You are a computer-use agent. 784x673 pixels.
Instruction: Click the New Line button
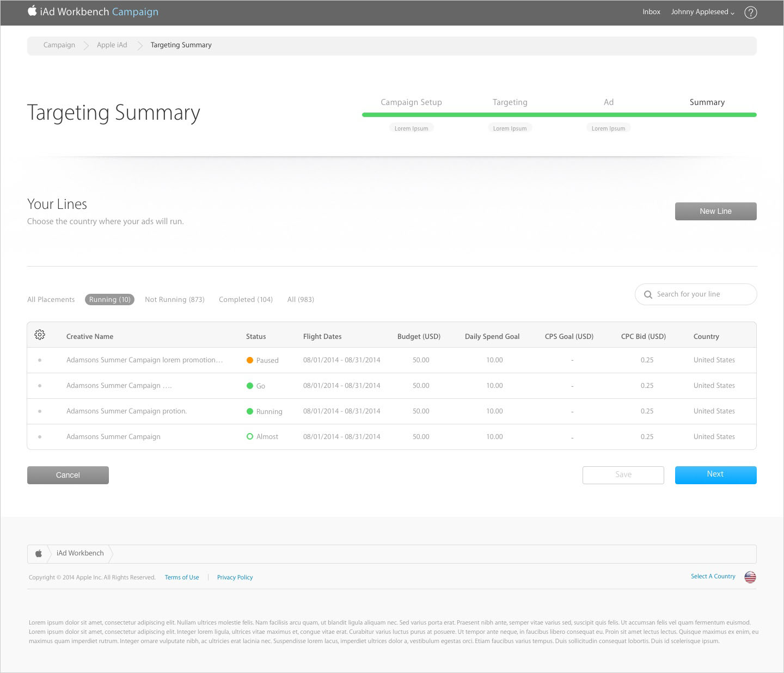(715, 211)
